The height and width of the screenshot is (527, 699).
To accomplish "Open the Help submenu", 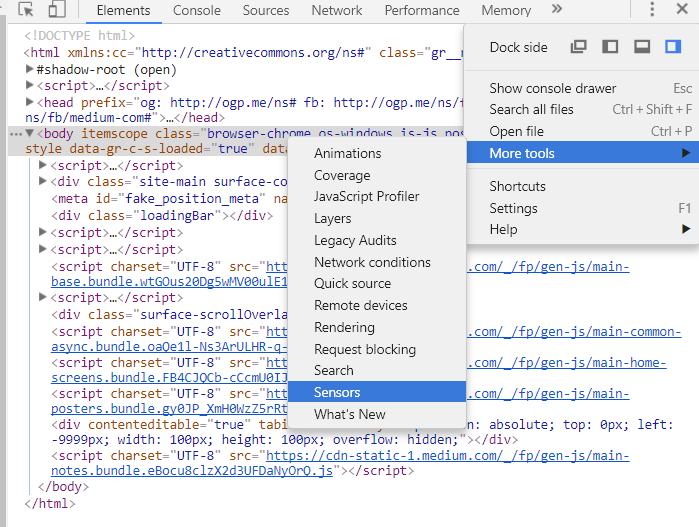I will coord(583,229).
